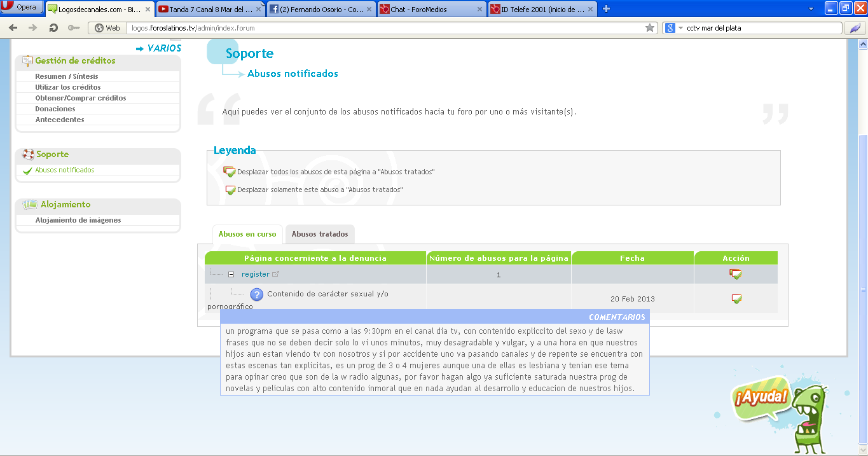Click the 20 Feb 2013 date cell
The height and width of the screenshot is (456, 868).
click(x=633, y=299)
